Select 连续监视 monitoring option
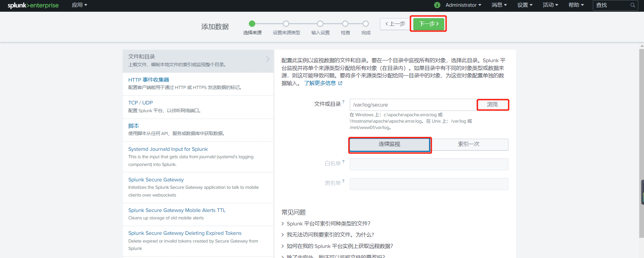 pos(389,144)
